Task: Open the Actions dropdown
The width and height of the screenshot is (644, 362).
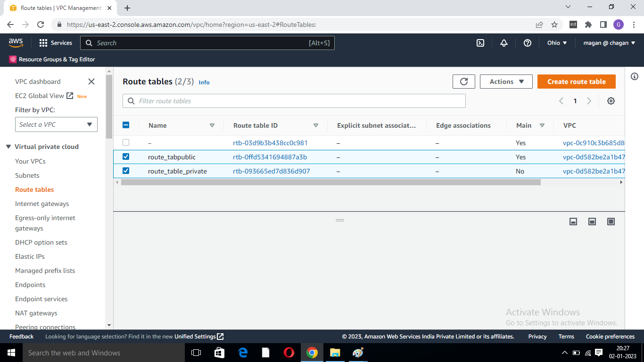Action: (506, 81)
